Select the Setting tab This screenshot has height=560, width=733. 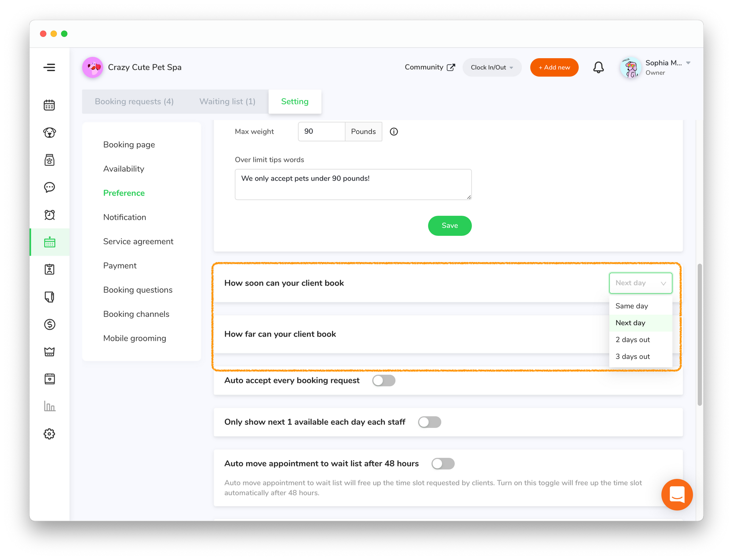coord(295,101)
